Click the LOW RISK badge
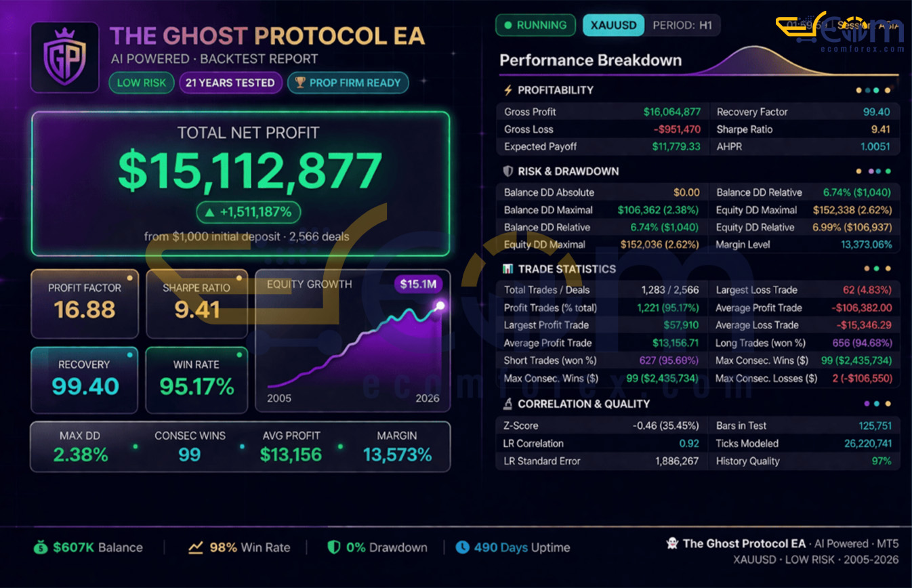Screen dimensions: 912x588 click(142, 83)
